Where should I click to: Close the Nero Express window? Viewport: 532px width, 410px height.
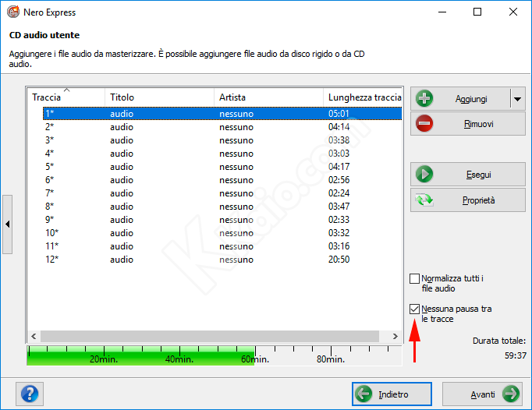[x=513, y=12]
